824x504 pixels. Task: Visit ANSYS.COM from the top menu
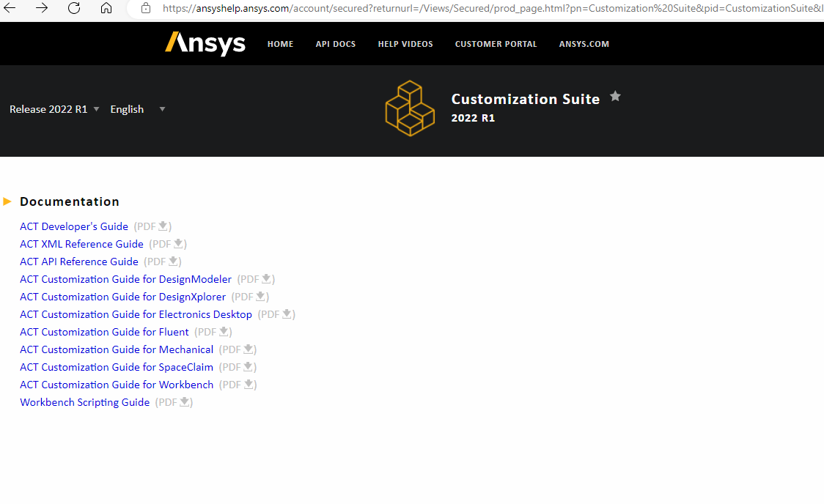point(584,44)
